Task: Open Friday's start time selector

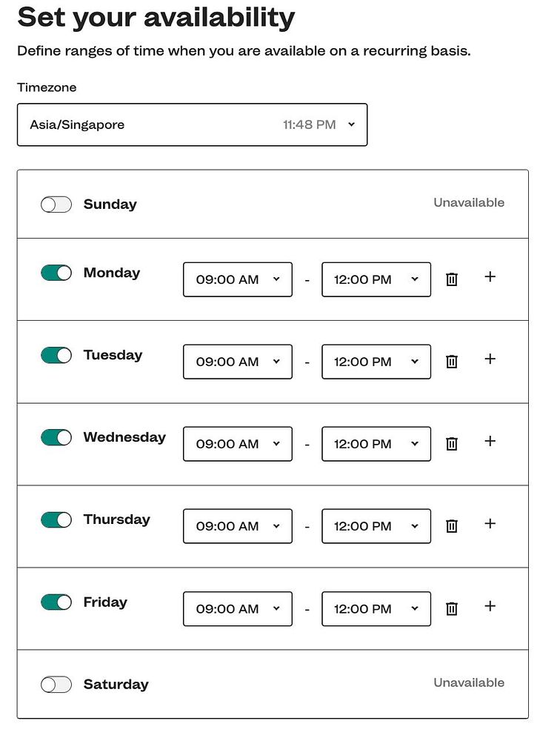Action: point(238,608)
